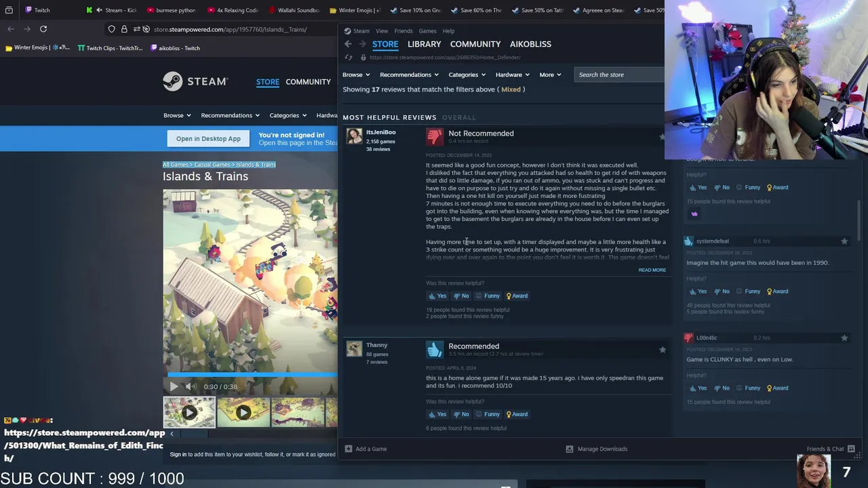Open All Games breadcrumb link

point(175,165)
